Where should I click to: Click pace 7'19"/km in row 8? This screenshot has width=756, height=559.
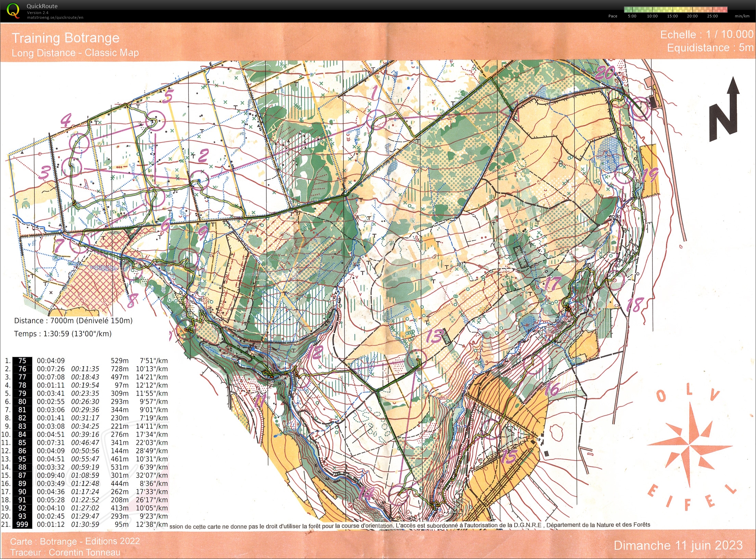pos(154,418)
